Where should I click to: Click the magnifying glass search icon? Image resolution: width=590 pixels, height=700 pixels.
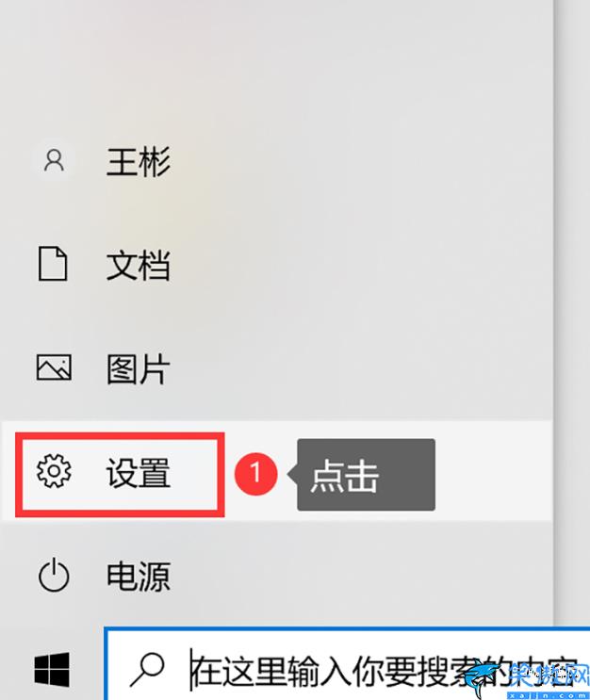(147, 670)
